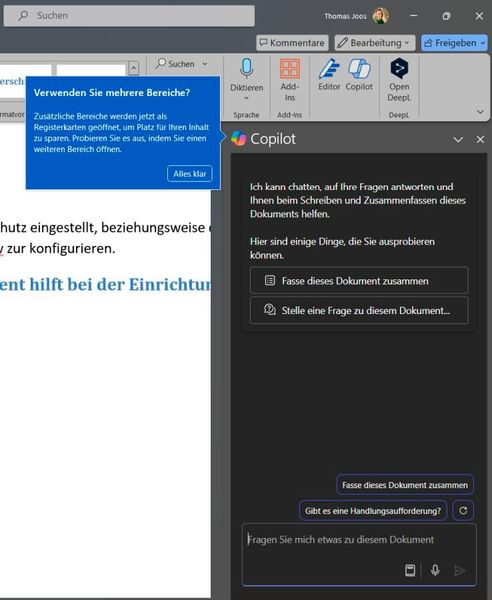Choose Stelle eine Frage zu diesem Dokument

[x=359, y=310]
